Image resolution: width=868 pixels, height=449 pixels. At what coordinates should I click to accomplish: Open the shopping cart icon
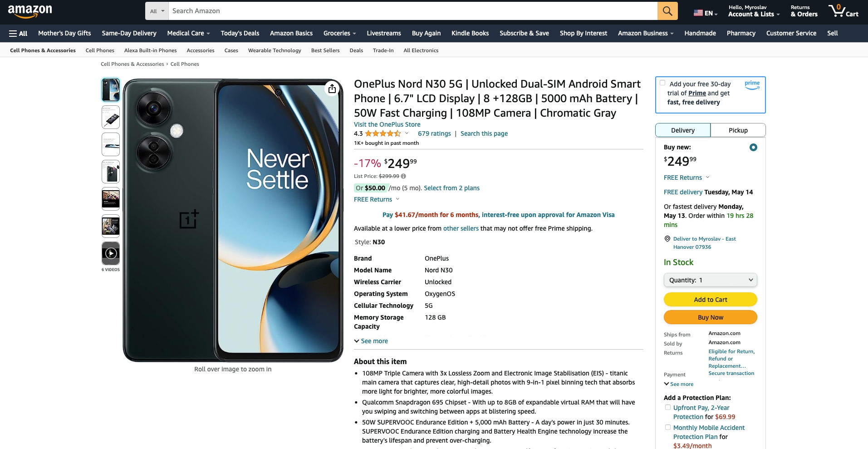pos(843,11)
